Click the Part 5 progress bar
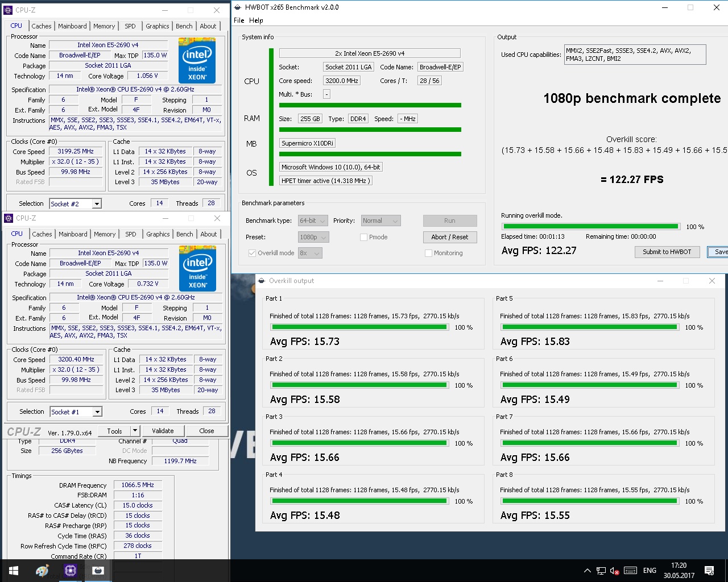The height and width of the screenshot is (582, 728). point(590,327)
